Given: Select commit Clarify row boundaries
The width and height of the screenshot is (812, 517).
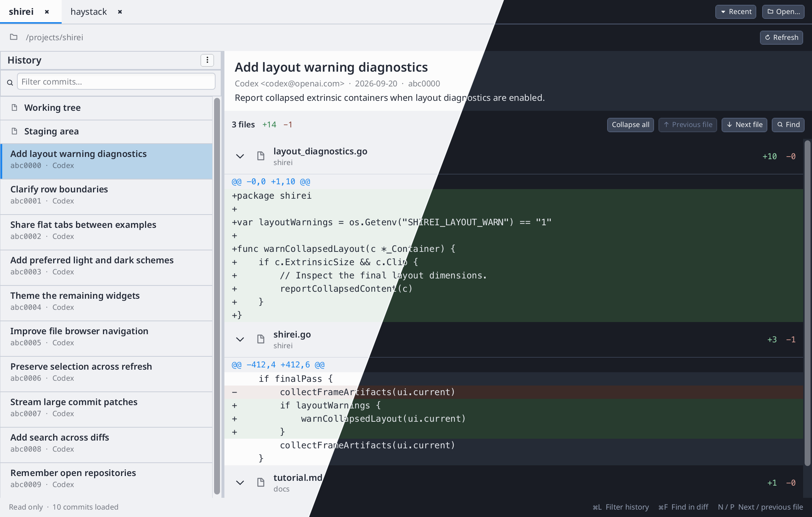Looking at the screenshot, I should pos(106,197).
